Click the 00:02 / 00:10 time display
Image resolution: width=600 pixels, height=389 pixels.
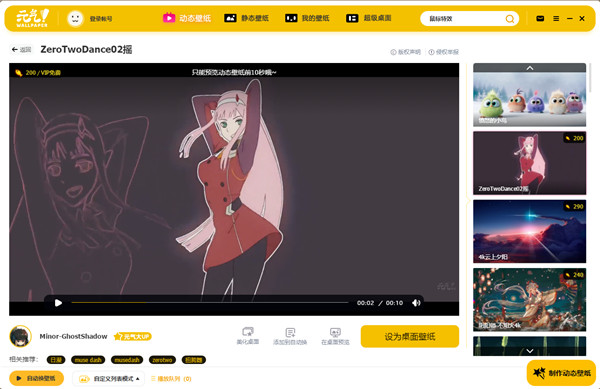click(x=380, y=303)
